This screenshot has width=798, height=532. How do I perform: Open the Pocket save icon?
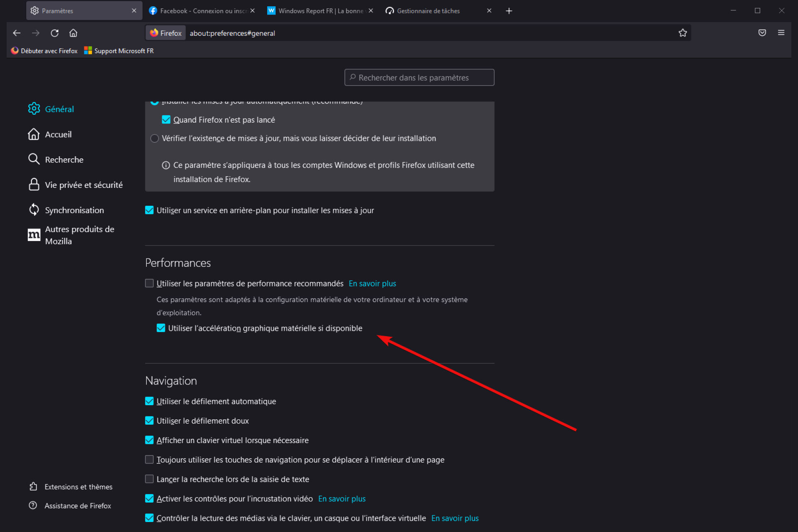point(762,33)
